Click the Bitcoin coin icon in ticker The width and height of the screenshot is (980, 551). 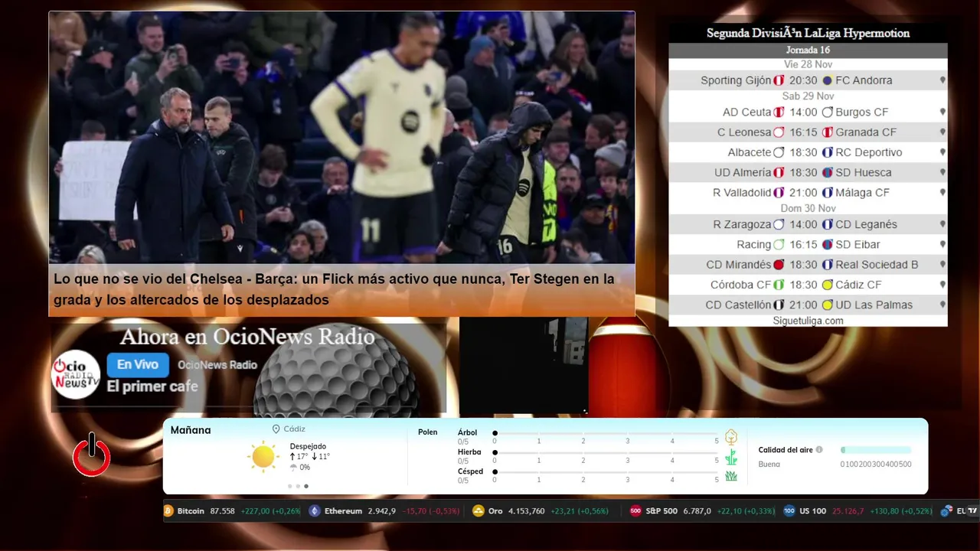tap(169, 511)
